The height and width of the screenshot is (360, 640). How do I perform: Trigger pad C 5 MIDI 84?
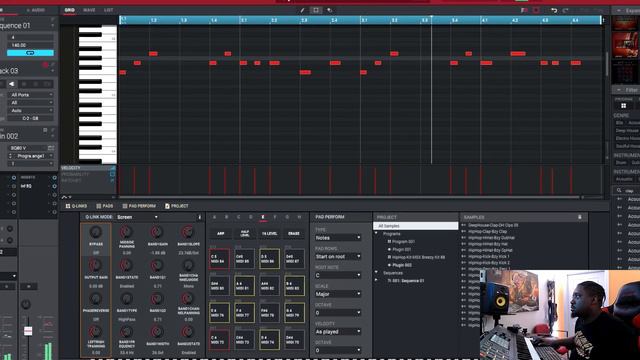click(219, 259)
